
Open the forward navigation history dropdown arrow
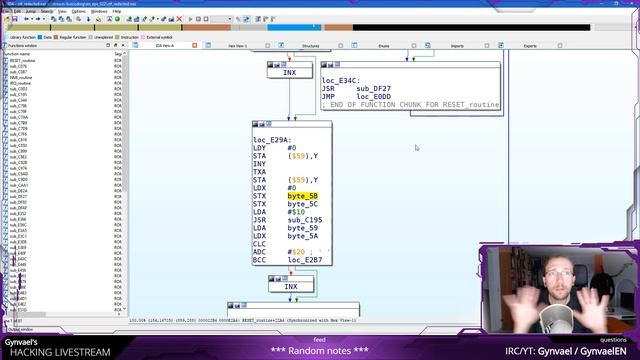point(44,19)
